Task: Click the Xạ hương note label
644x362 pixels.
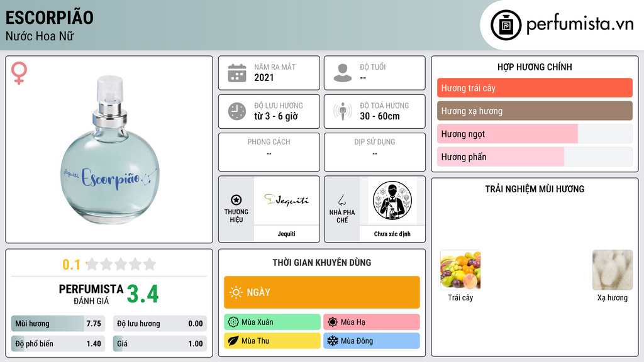Action: [613, 297]
